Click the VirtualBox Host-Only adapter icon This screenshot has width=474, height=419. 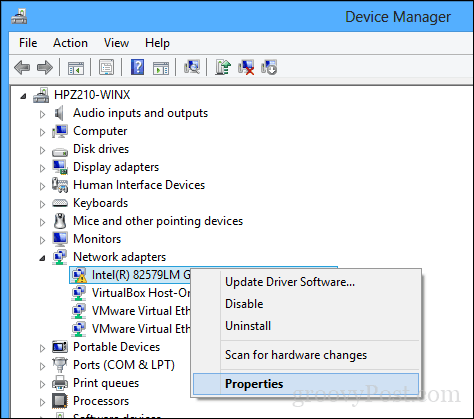click(x=79, y=293)
